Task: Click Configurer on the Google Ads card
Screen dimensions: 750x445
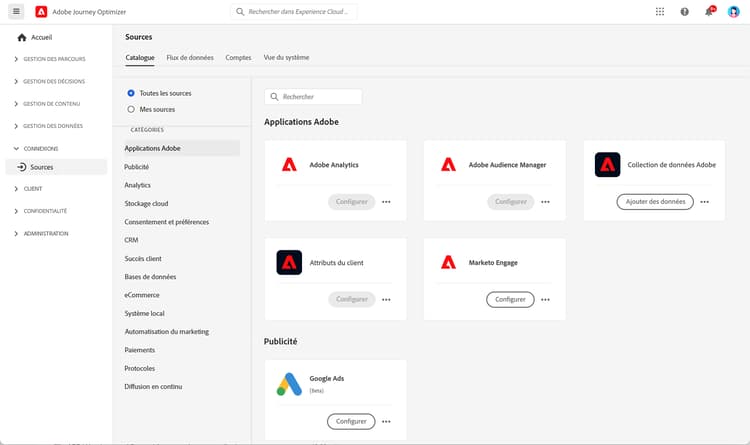Action: coord(351,422)
